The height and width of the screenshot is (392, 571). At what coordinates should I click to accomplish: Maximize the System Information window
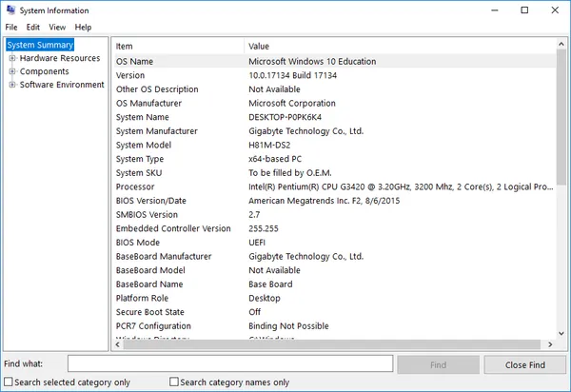[524, 10]
